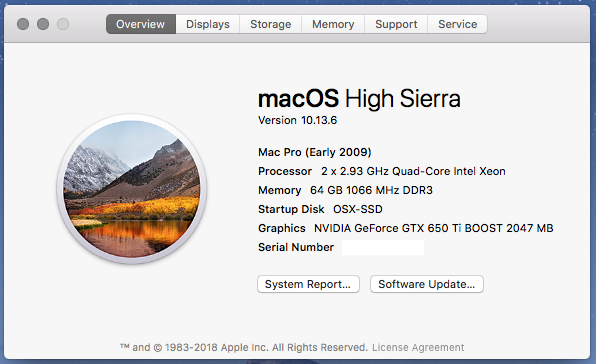Click Version 10.13.6 to reveal build number
The image size is (596, 364).
point(298,120)
